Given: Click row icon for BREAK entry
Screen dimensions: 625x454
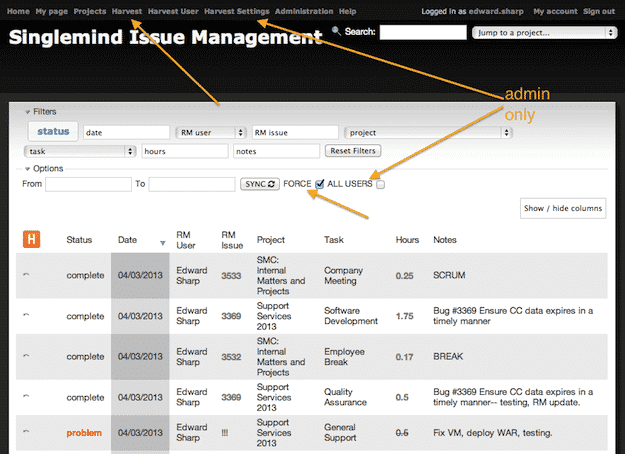Looking at the screenshot, I should [x=26, y=356].
